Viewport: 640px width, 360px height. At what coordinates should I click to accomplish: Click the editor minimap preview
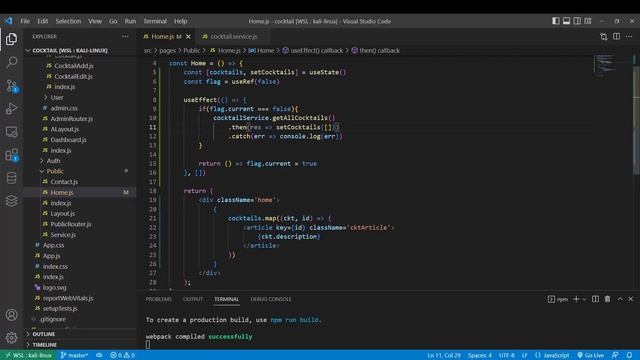[604, 64]
